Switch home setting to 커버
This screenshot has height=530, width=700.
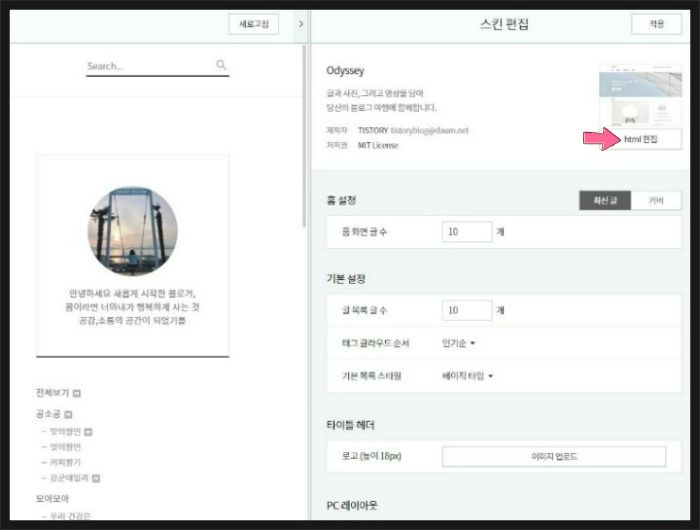point(656,200)
